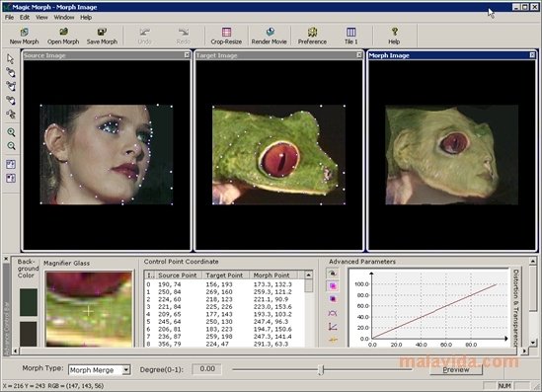Close the Morph Image window
This screenshot has height=392, width=542.
click(x=532, y=55)
